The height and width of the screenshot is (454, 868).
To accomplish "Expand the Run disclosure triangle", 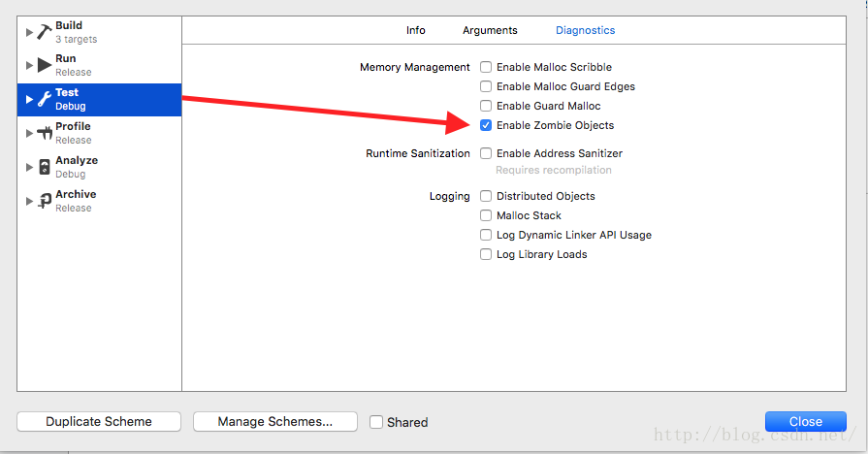I will click(29, 65).
